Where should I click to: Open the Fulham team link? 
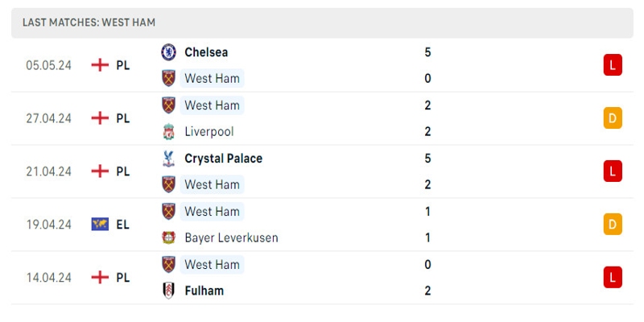coord(204,291)
